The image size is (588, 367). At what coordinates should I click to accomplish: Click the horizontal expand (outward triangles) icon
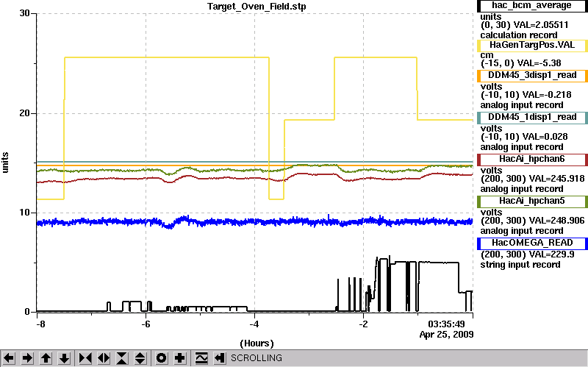104,358
